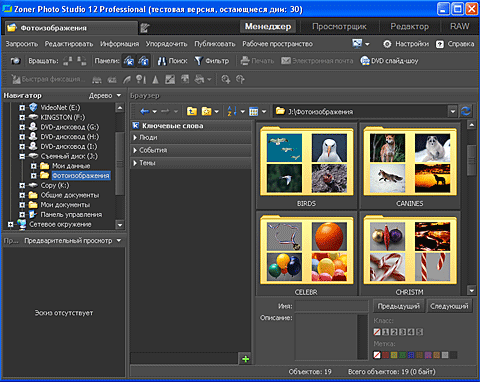Rotate image clockwise
Viewport: 480px width, 382px height.
pos(82,61)
